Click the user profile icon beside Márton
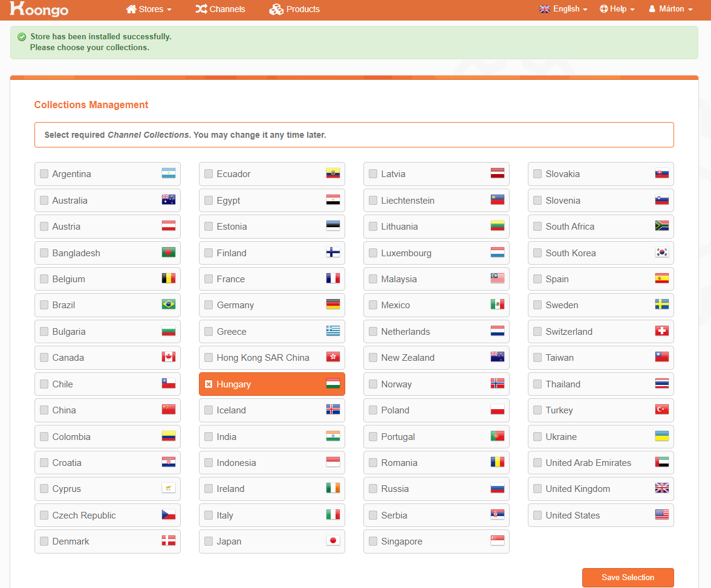 pyautogui.click(x=652, y=8)
